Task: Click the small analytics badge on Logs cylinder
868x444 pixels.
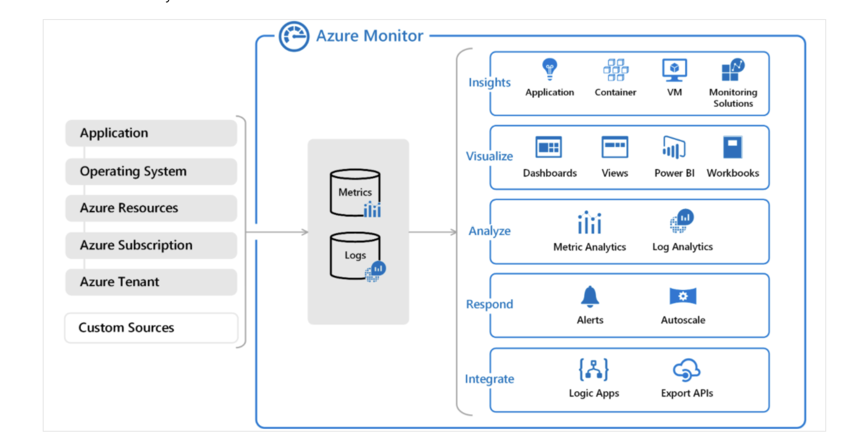Action: coord(375,272)
